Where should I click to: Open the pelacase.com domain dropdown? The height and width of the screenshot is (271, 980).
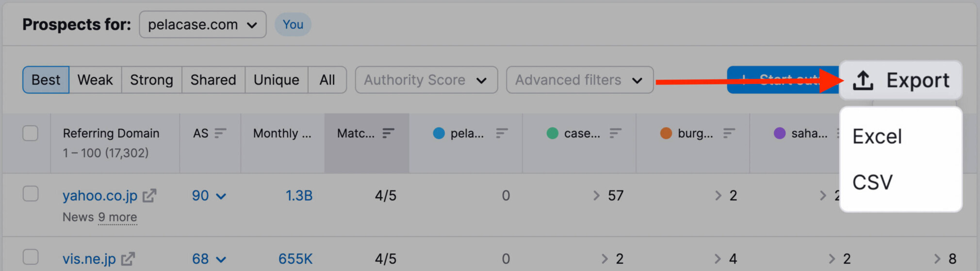pos(203,25)
